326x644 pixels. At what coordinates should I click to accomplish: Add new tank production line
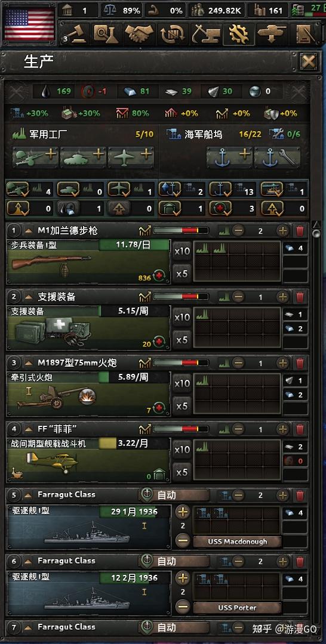pos(84,157)
